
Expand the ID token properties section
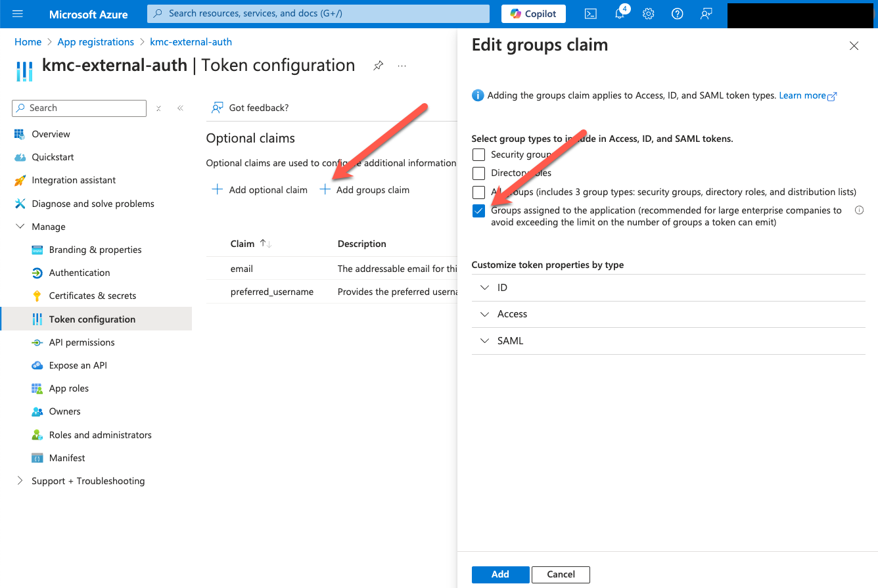pos(484,287)
